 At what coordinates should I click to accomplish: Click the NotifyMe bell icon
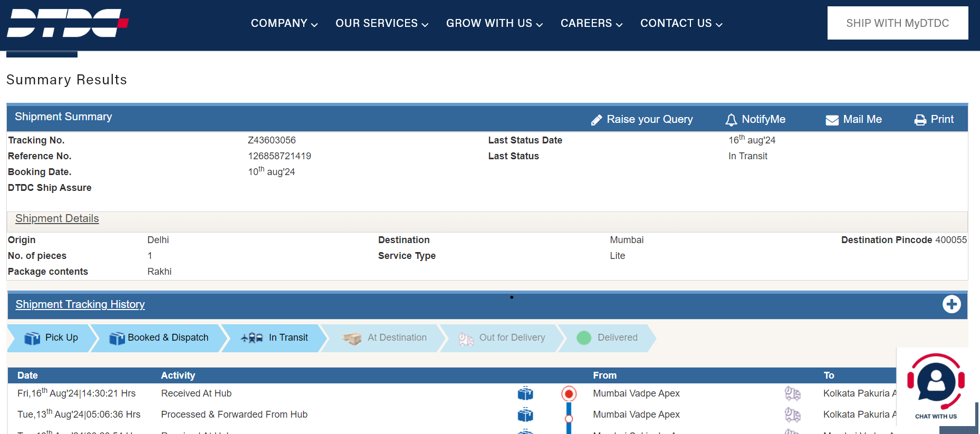(x=731, y=120)
